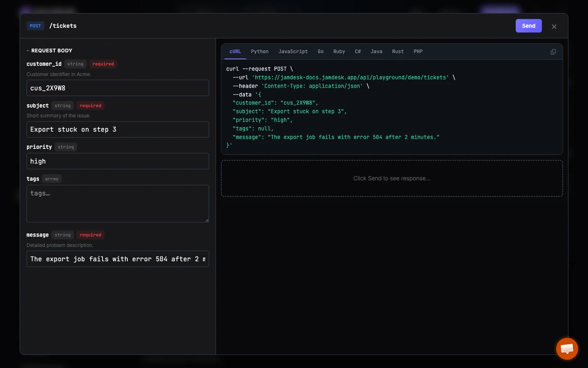Switch to the Python code tab
The height and width of the screenshot is (368, 588).
tap(260, 52)
